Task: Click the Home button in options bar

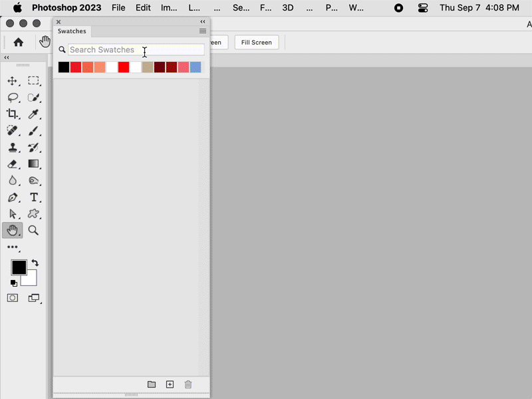Action: coord(19,43)
